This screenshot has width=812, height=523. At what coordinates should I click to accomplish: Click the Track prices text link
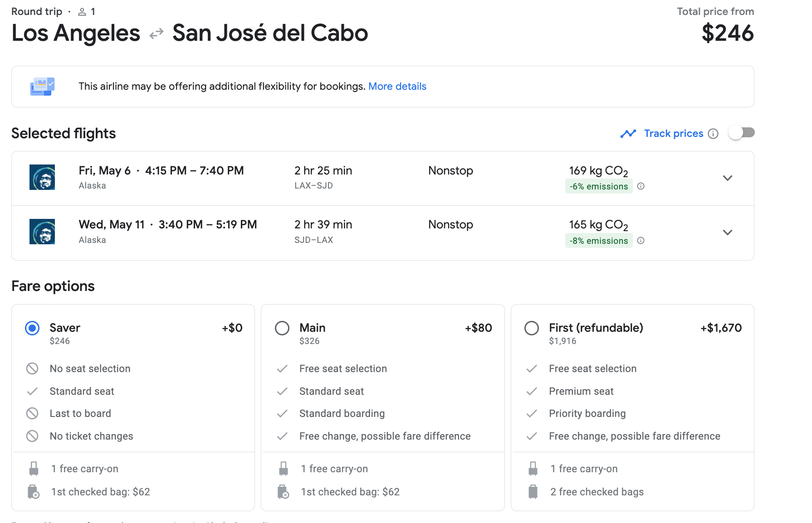(x=674, y=134)
